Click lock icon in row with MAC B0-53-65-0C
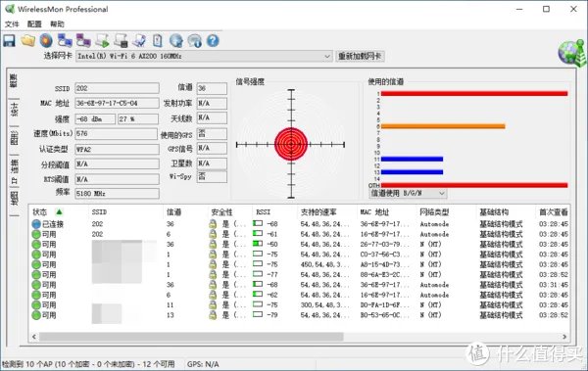This screenshot has height=371, width=588. pos(213,315)
